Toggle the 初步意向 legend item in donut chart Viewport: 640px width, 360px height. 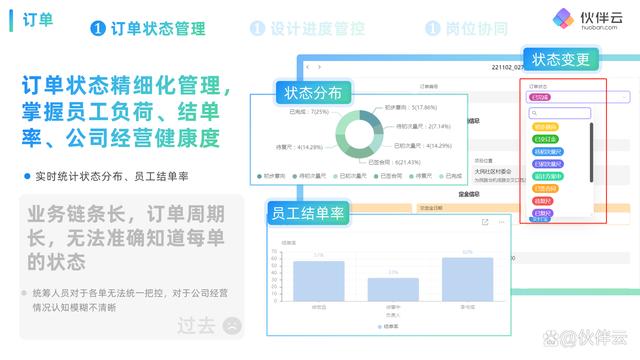coord(271,176)
